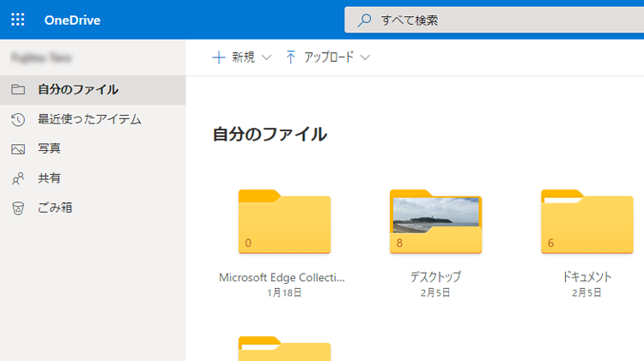Click the 1月18日 date under Edge Collections
Screen dimensions: 644x361
click(284, 293)
